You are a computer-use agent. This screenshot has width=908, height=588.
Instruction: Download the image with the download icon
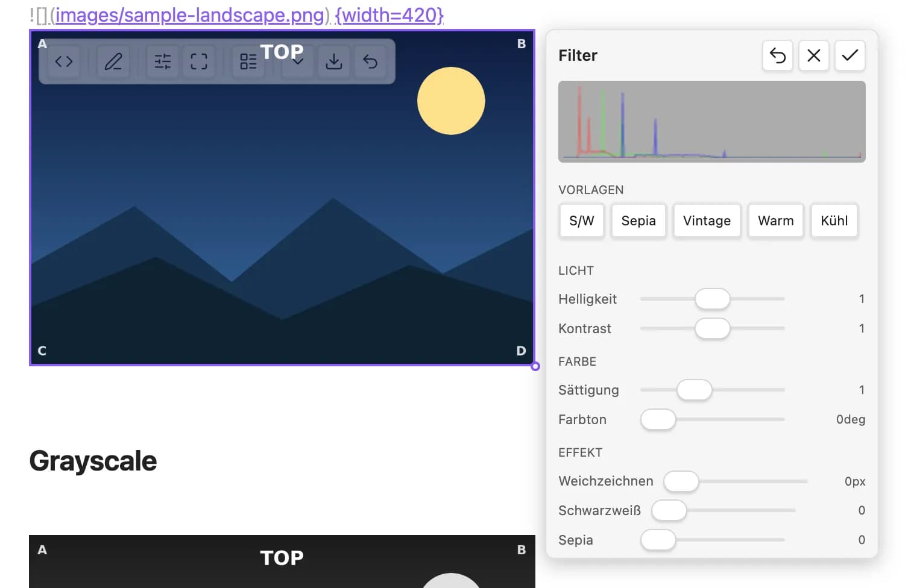[x=334, y=61]
